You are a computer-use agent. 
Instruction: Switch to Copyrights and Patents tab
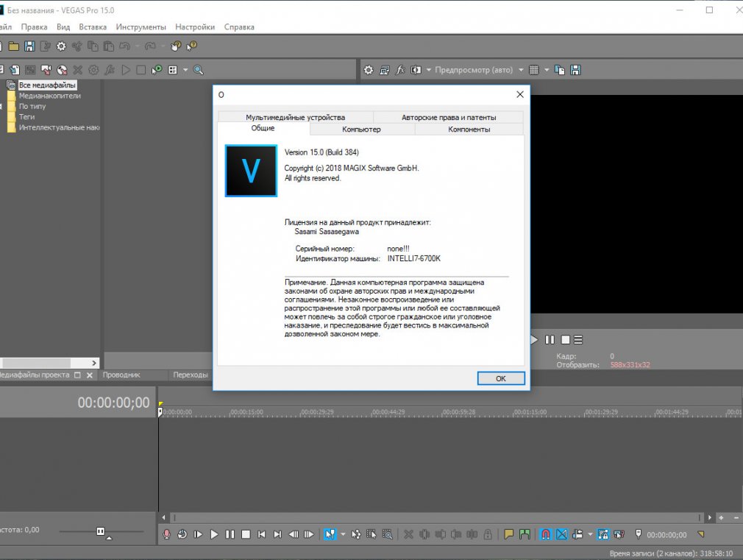pyautogui.click(x=449, y=117)
